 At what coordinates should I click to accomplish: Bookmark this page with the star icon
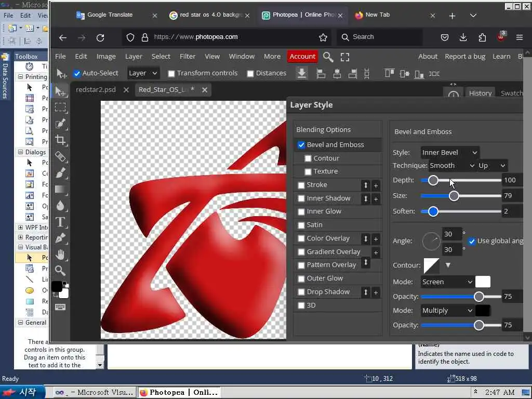323,37
